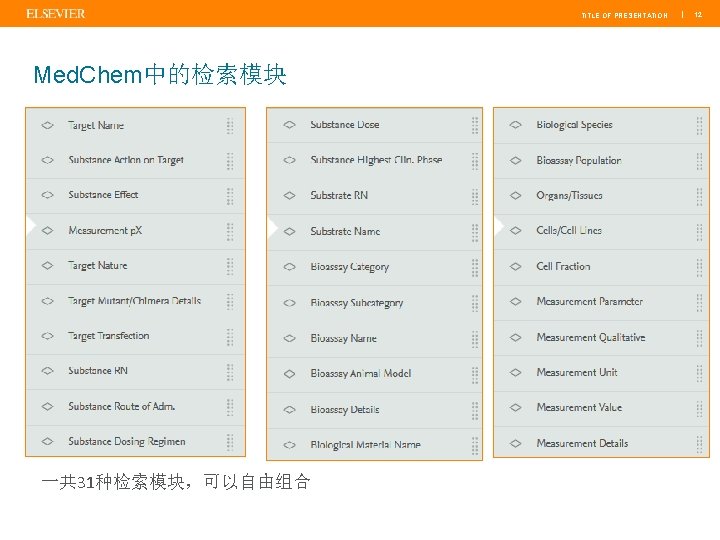720x540 pixels.
Task: Select the Measurement pX search module
Action: (x=135, y=231)
